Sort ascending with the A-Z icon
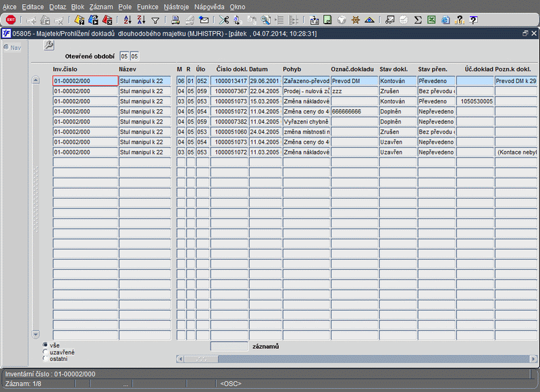The height and width of the screenshot is (392, 540). pos(128,20)
